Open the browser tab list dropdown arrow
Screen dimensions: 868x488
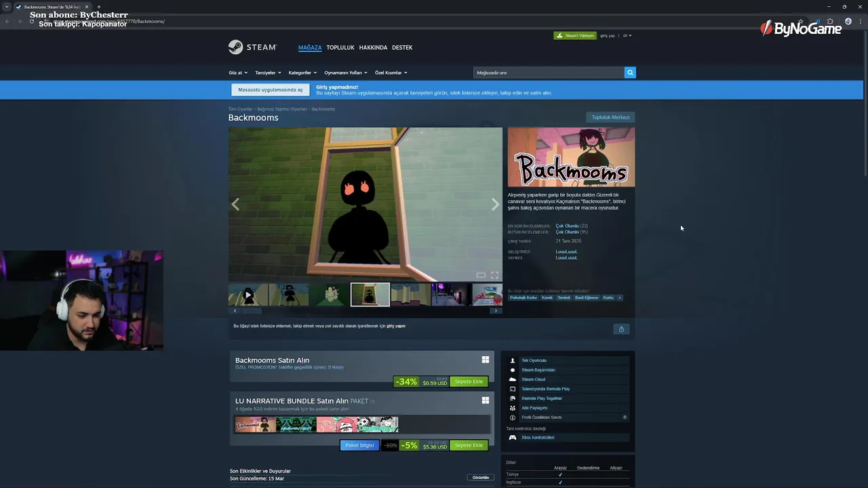coord(6,7)
